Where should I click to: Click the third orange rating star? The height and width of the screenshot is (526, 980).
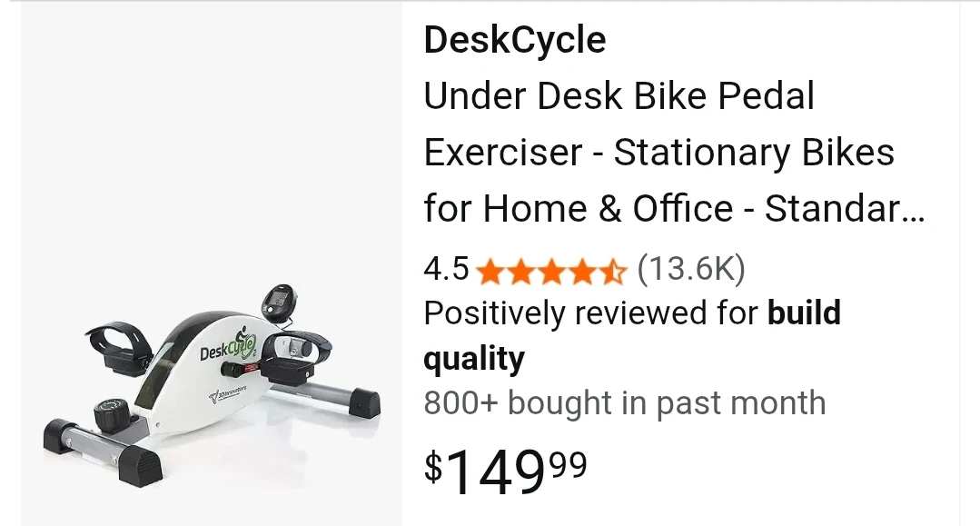(x=550, y=272)
